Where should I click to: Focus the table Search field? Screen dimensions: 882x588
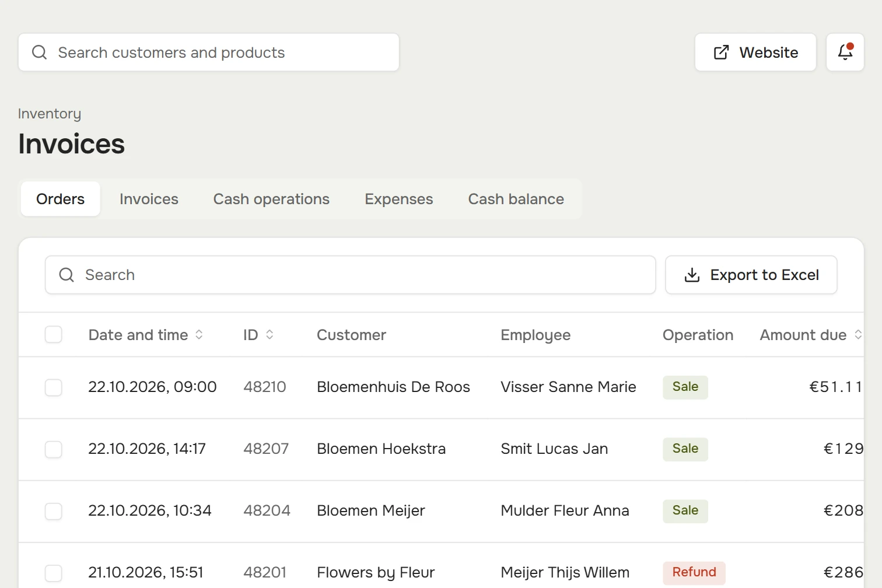click(351, 275)
